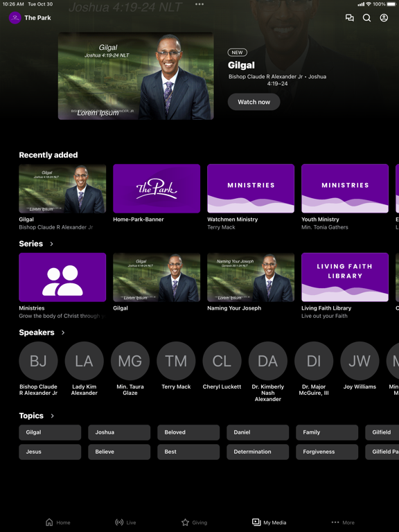
Task: Select the My Media tab
Action: (x=269, y=522)
